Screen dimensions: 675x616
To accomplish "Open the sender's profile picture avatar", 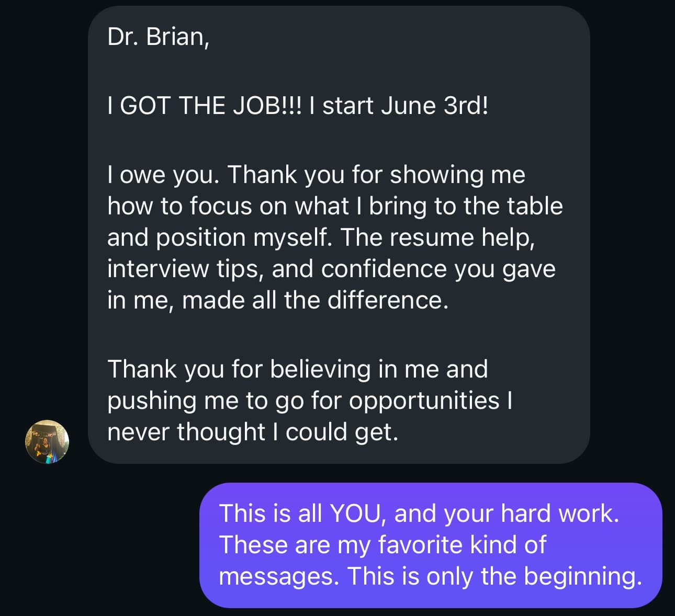I will [47, 441].
